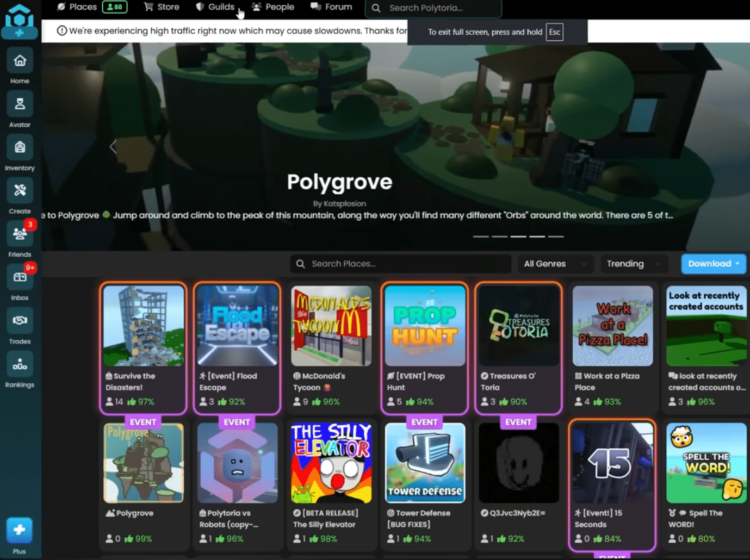Open the Inbox icon in sidebar
The height and width of the screenshot is (560, 750).
20,277
